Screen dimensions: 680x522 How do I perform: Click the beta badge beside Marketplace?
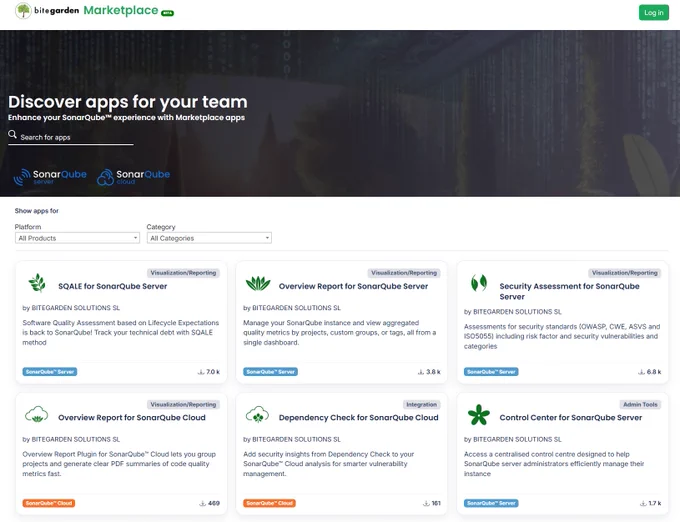tap(167, 13)
